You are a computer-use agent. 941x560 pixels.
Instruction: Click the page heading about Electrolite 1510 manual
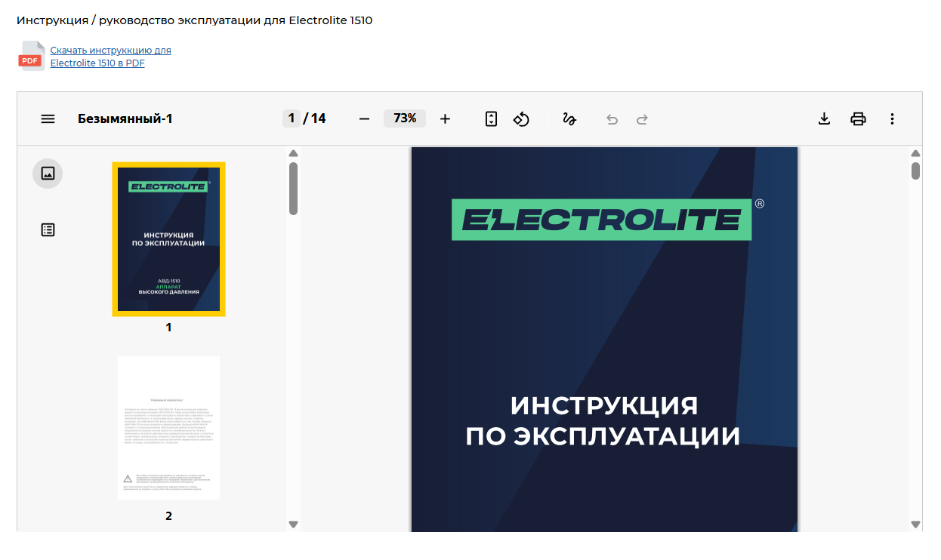click(195, 20)
